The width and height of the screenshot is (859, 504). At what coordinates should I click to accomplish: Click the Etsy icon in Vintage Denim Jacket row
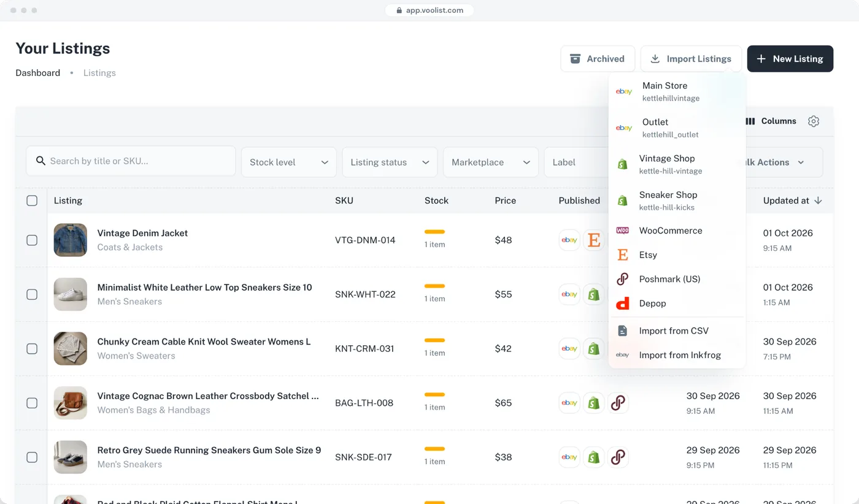click(x=594, y=240)
